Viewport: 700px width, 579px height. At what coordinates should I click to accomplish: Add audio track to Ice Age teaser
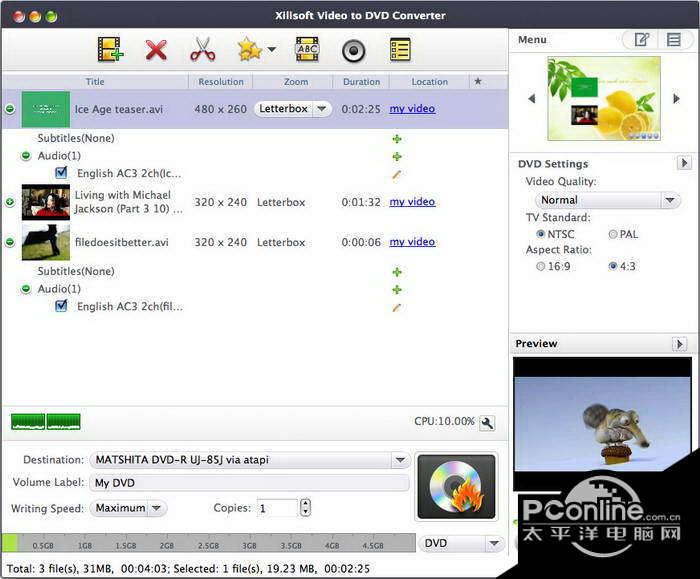pos(397,156)
